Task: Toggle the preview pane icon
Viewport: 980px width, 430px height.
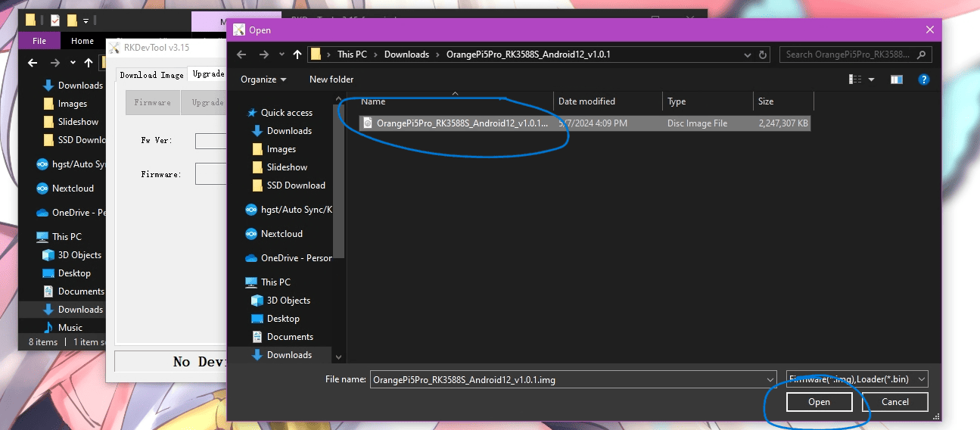Action: (897, 79)
